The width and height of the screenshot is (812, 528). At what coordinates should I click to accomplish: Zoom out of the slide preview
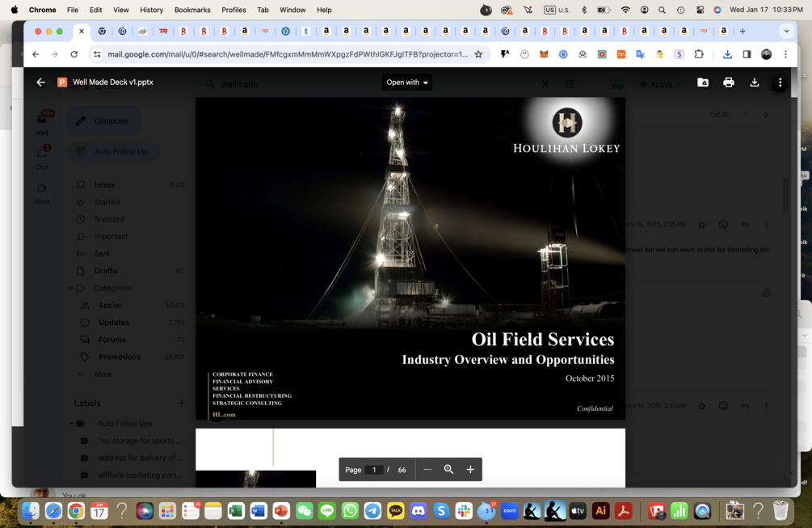(x=427, y=470)
